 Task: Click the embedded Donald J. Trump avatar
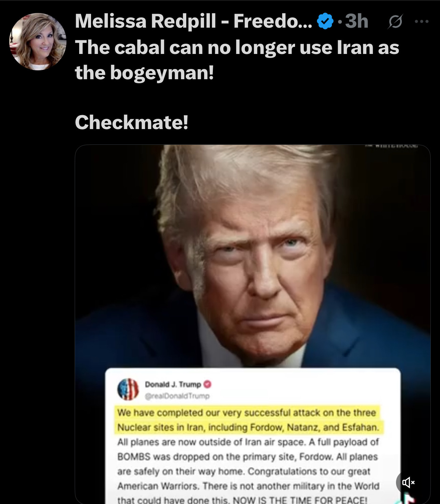[x=128, y=389]
